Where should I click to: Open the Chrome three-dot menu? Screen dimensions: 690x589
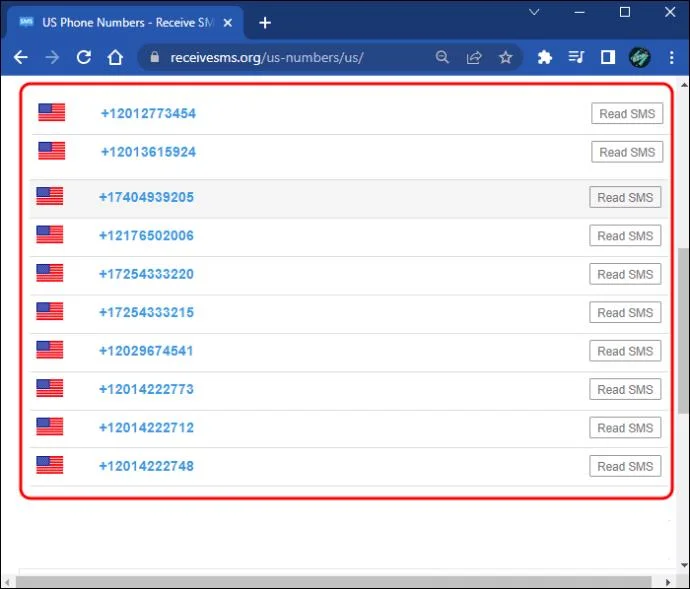(672, 57)
